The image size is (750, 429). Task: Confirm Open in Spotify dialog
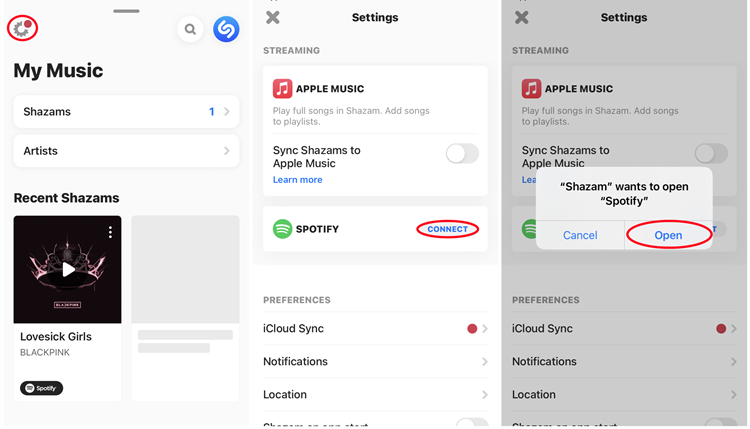(x=668, y=235)
